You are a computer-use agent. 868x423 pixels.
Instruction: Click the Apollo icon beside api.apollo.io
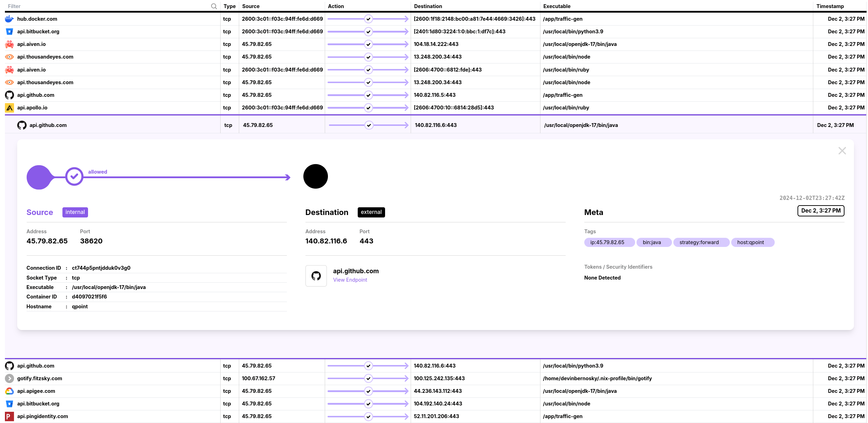9,108
